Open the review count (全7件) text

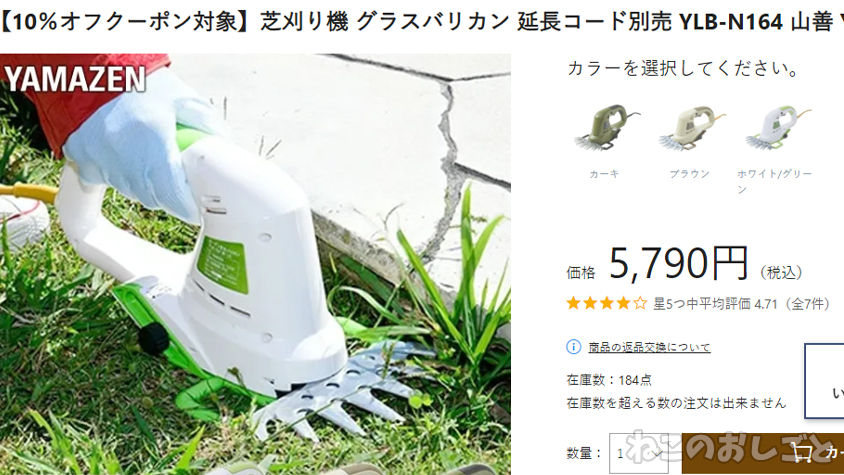pos(807,304)
